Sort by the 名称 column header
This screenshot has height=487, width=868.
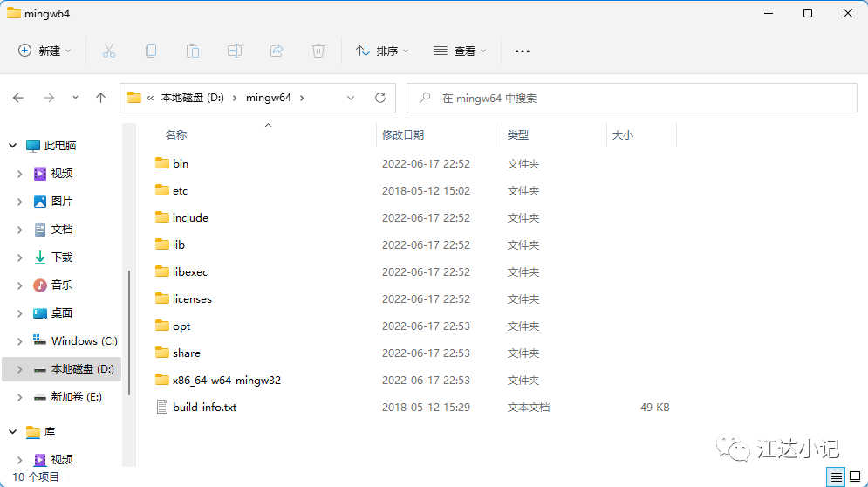176,134
